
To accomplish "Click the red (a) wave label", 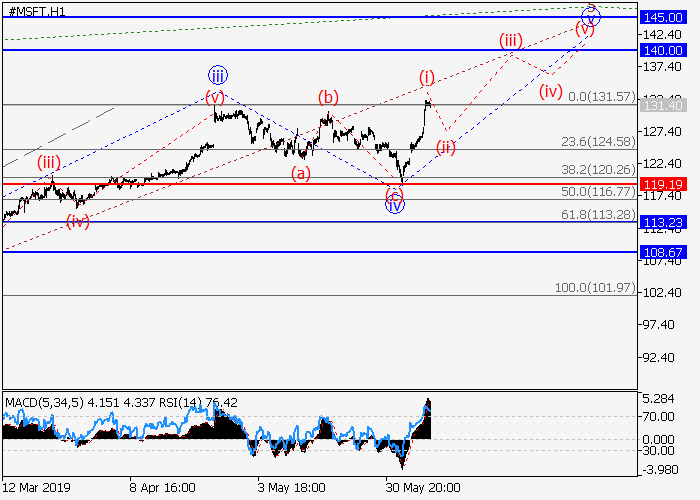I will (x=301, y=172).
